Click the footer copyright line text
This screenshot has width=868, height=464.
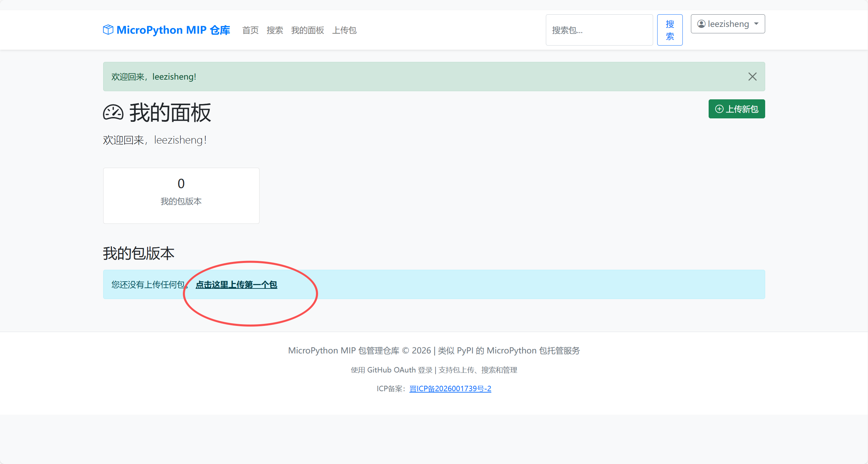click(434, 350)
